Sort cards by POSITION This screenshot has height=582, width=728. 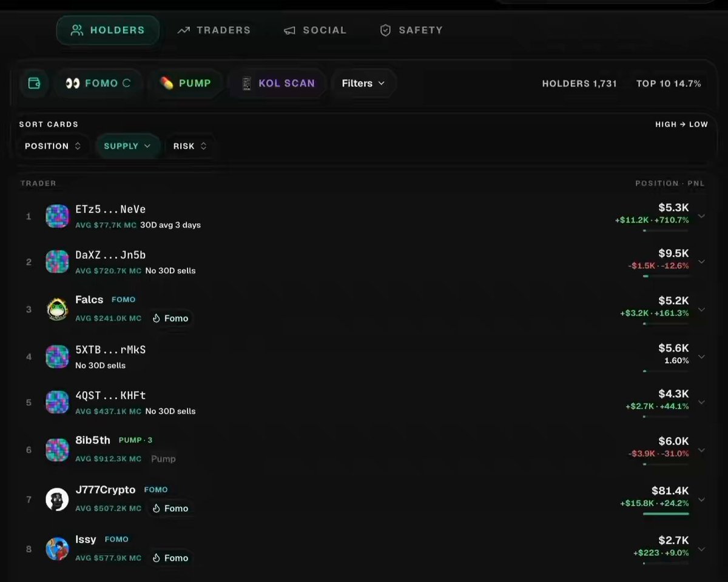[53, 146]
